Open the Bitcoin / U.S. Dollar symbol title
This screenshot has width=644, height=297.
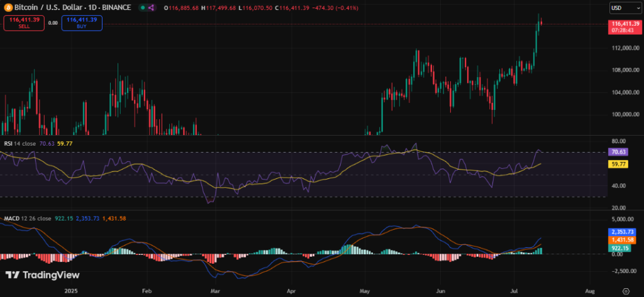[x=72, y=8]
